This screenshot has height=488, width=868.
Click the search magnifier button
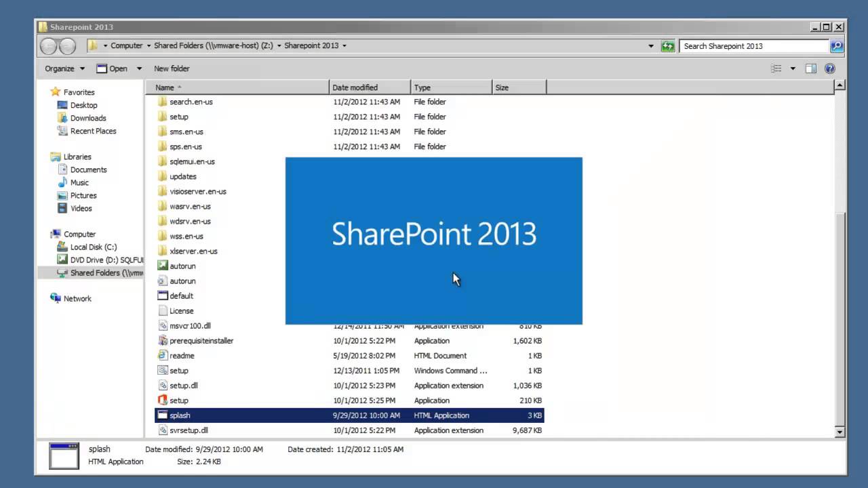point(837,46)
